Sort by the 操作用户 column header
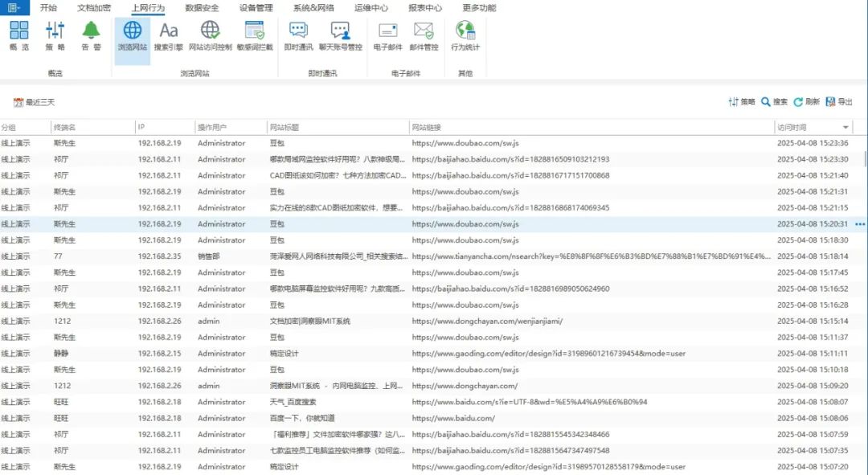This screenshot has width=868, height=475. tap(231, 127)
